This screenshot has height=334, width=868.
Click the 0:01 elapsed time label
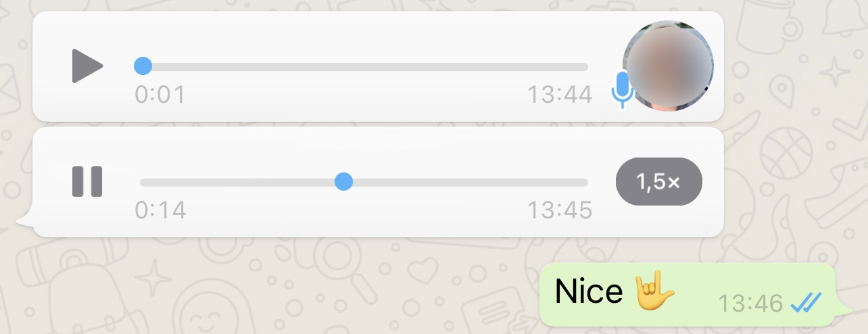[x=160, y=95]
